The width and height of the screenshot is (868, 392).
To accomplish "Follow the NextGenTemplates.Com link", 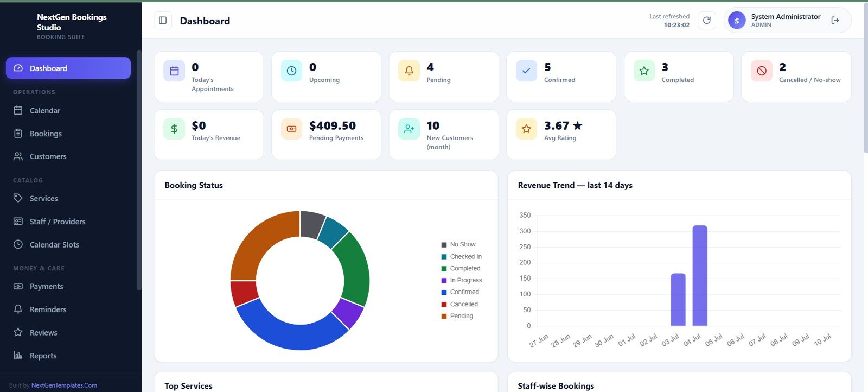I will point(64,385).
